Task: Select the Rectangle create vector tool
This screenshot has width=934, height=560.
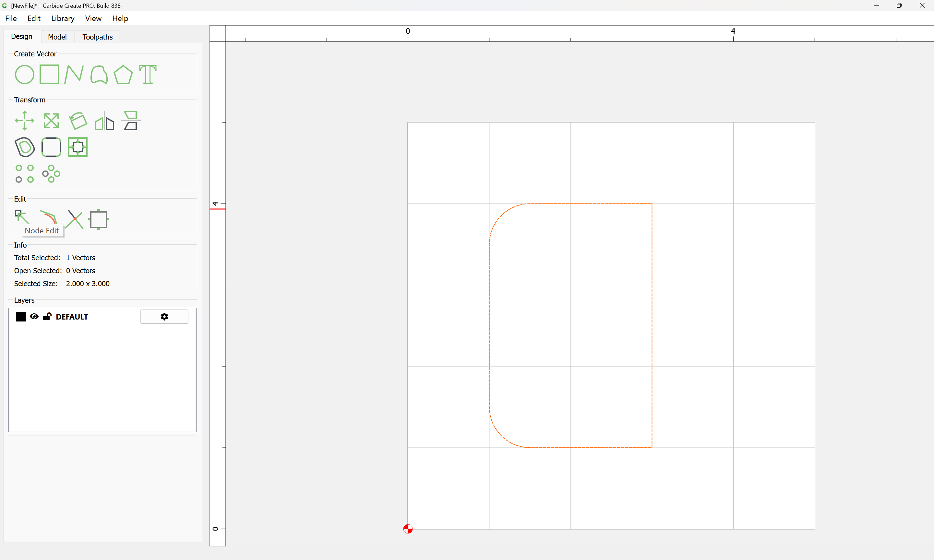Action: [x=49, y=74]
